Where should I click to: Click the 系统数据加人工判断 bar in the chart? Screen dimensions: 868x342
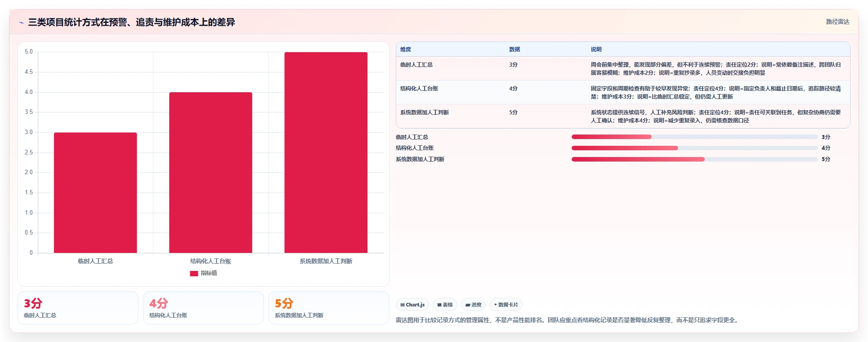point(326,153)
